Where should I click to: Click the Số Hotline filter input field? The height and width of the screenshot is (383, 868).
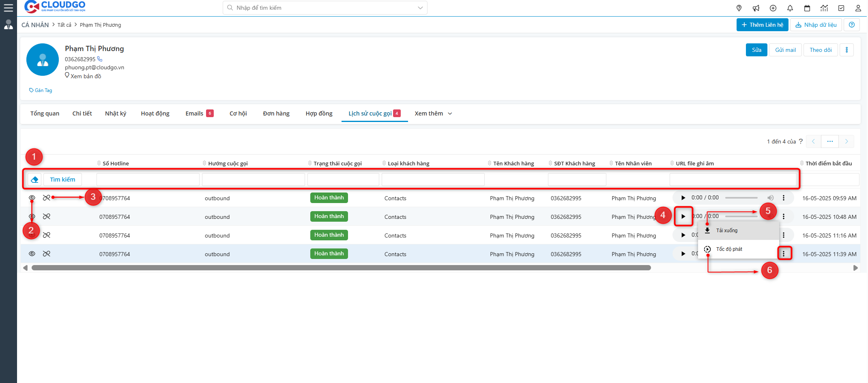[148, 180]
